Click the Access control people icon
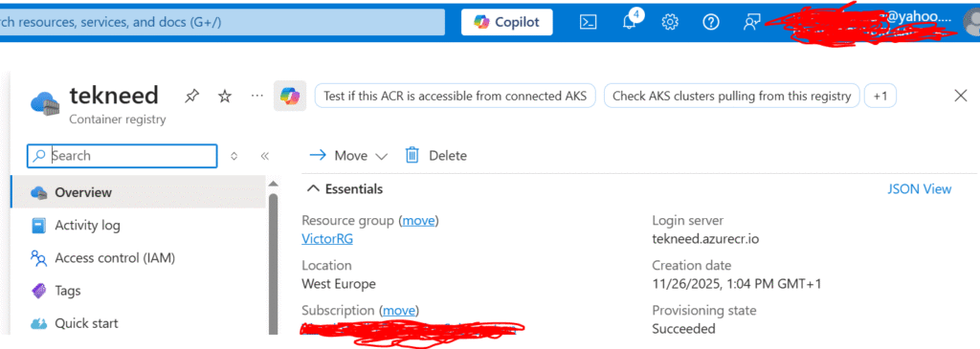 point(38,258)
